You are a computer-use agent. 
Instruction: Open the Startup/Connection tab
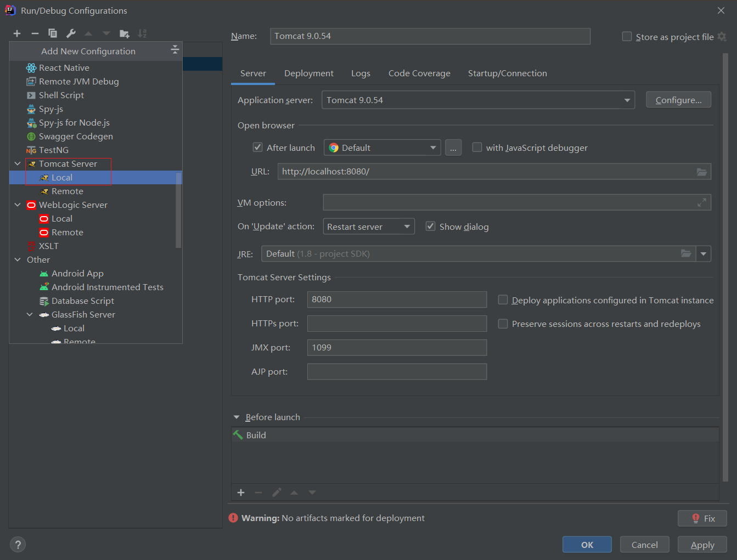(x=507, y=73)
